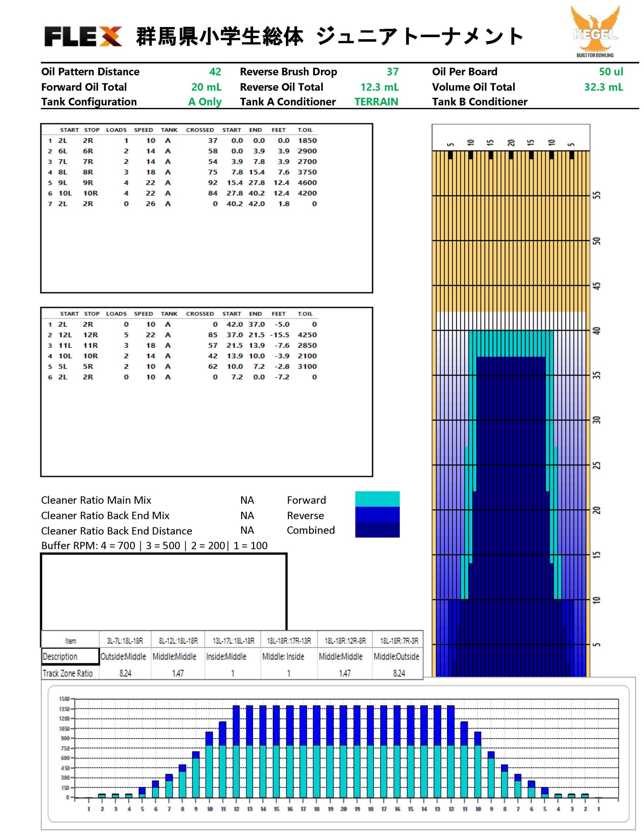Click the Track Zone Ratio label

point(68,674)
